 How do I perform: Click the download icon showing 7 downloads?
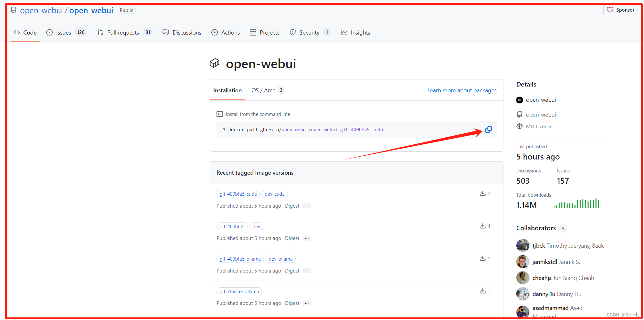pyautogui.click(x=482, y=193)
